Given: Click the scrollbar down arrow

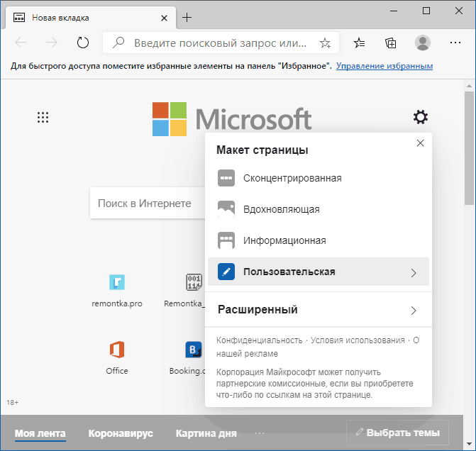Looking at the screenshot, I should coord(470,444).
